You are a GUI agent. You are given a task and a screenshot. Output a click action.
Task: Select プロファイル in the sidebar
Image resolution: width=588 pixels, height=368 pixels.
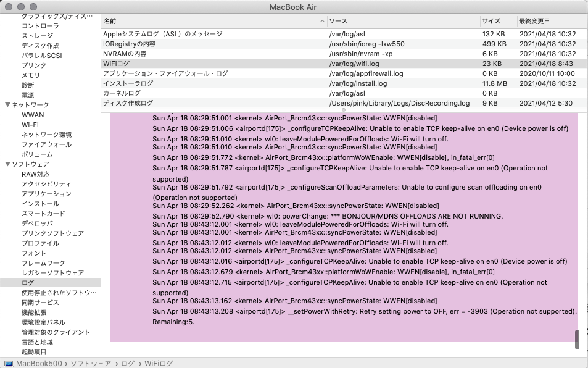click(x=40, y=243)
